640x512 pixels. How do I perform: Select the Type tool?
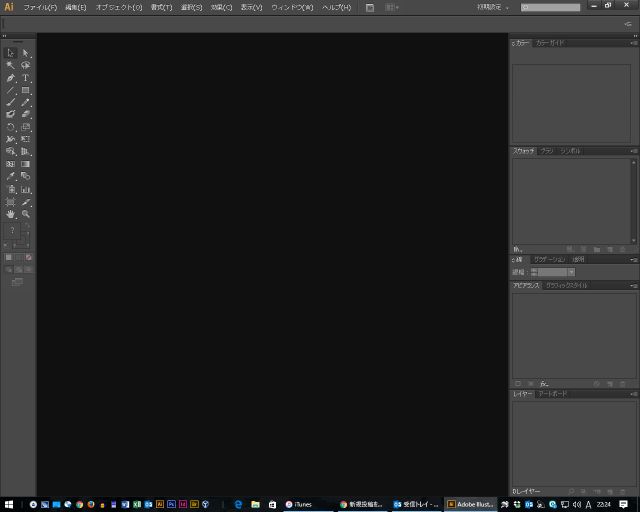[26, 78]
